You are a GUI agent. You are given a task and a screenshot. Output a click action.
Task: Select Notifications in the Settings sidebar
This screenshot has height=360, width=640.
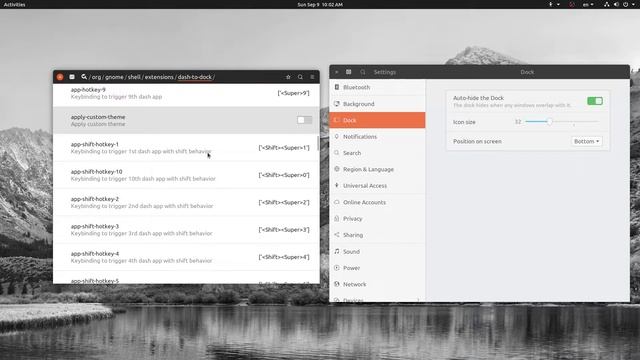pyautogui.click(x=377, y=136)
